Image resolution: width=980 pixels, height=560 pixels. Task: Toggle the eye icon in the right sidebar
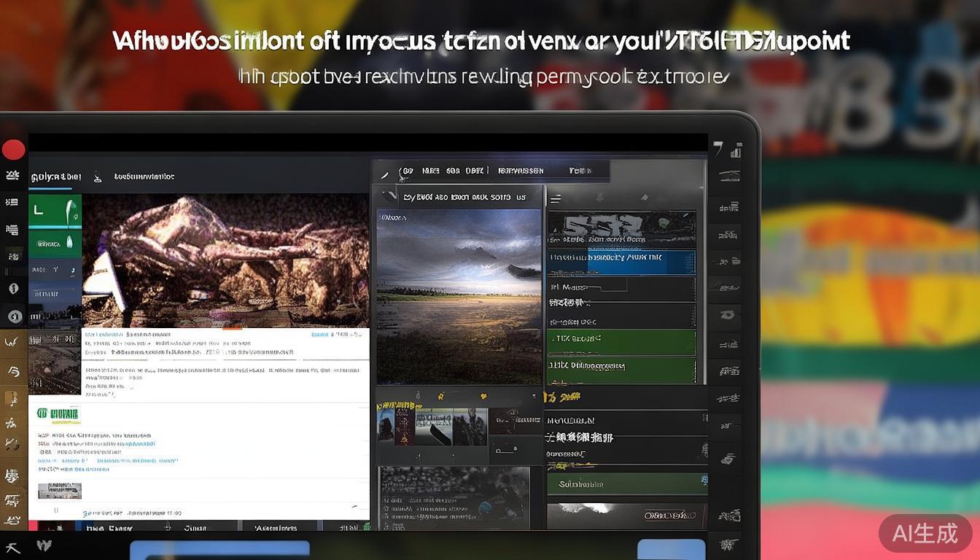pos(727,315)
